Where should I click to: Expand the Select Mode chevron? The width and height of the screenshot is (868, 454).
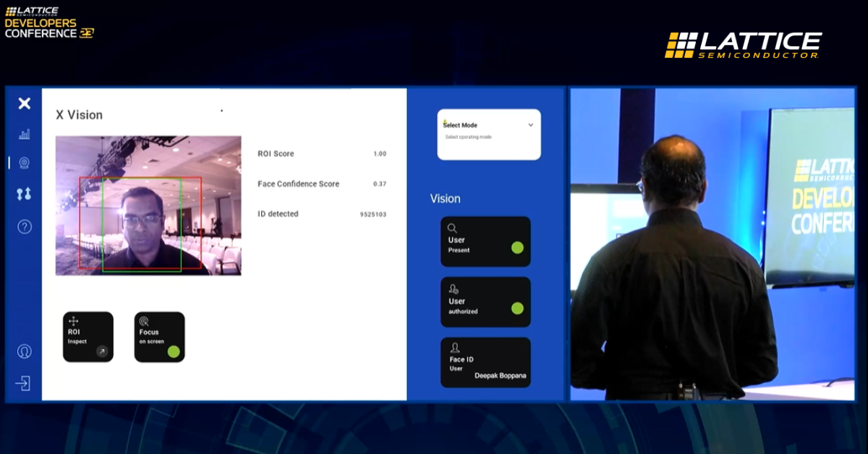click(x=530, y=125)
